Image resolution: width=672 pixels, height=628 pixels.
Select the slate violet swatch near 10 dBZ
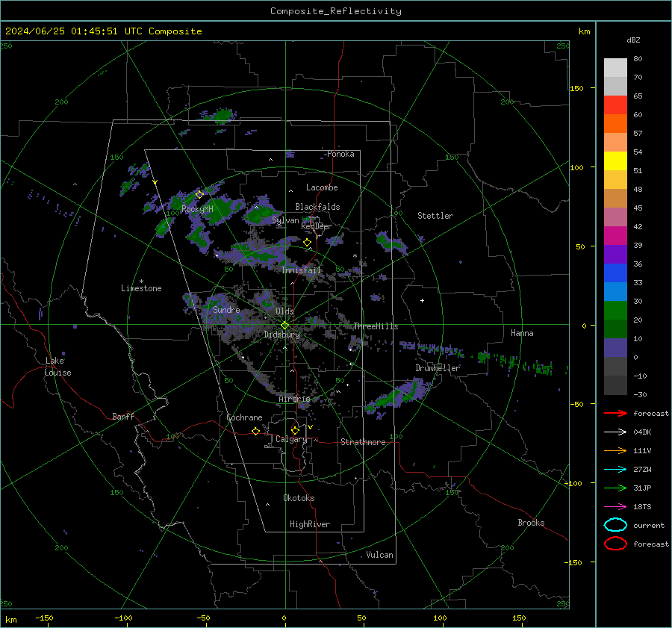615,348
